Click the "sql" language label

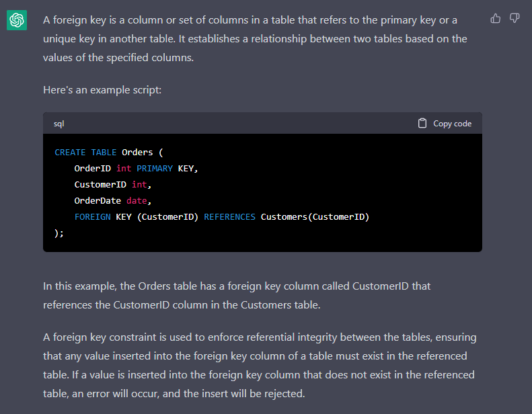coord(59,124)
